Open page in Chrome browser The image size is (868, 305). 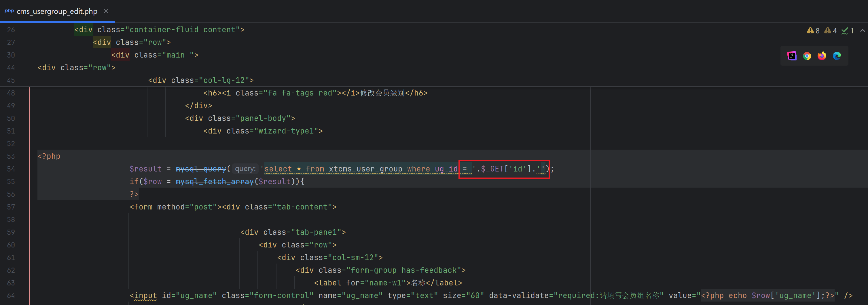[x=807, y=56]
